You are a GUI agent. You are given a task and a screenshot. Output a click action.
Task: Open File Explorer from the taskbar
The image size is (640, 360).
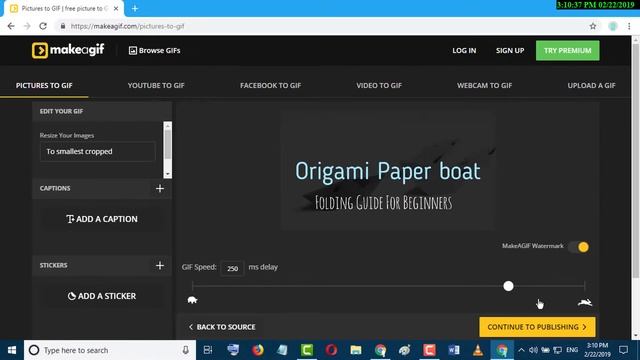[356, 350]
